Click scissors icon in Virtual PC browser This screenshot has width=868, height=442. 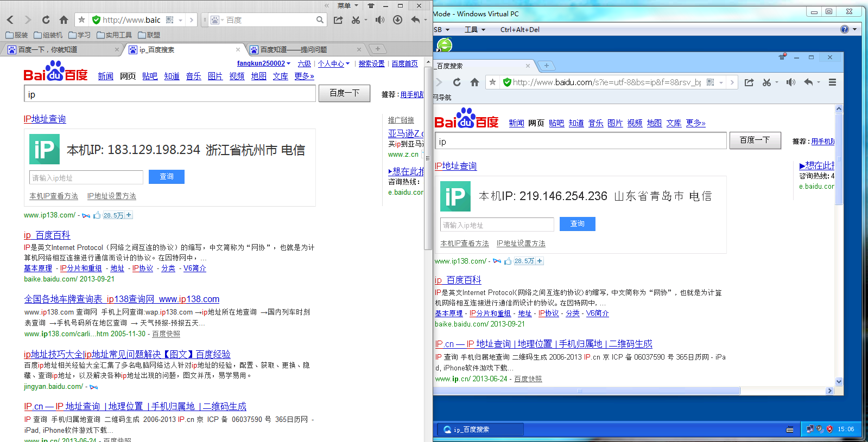[x=766, y=82]
